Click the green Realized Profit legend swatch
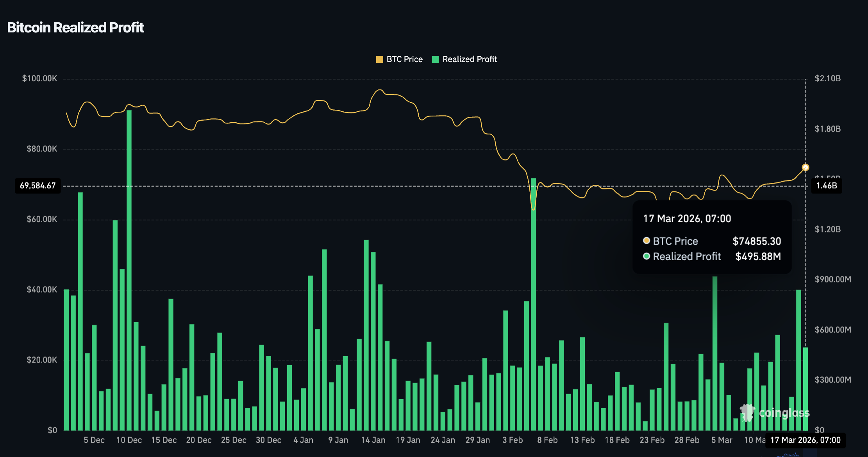The height and width of the screenshot is (457, 868). tap(436, 59)
